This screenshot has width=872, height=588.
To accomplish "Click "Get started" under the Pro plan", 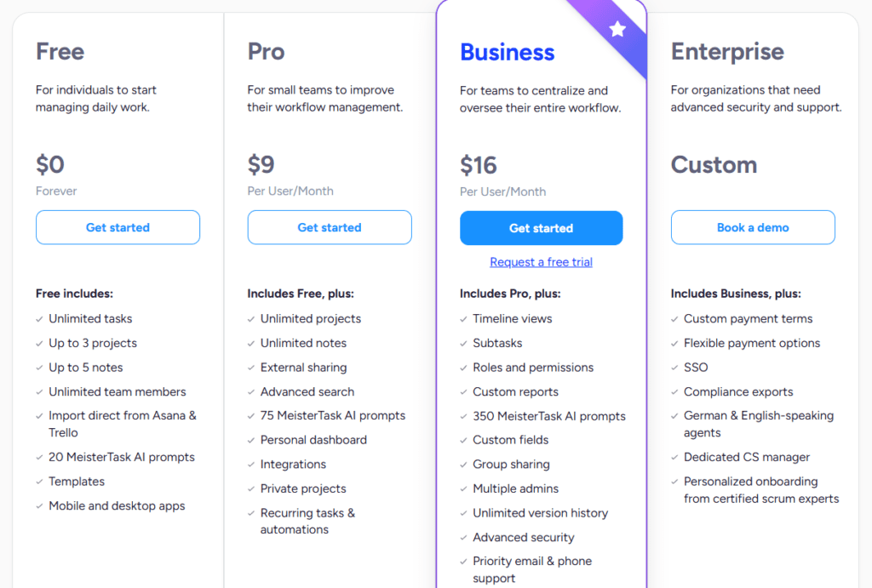I will [330, 227].
